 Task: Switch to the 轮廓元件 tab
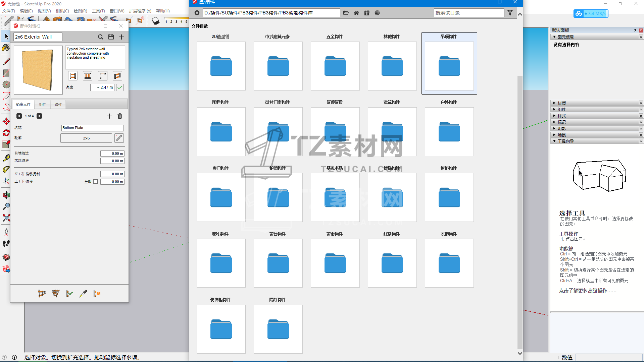(x=23, y=105)
